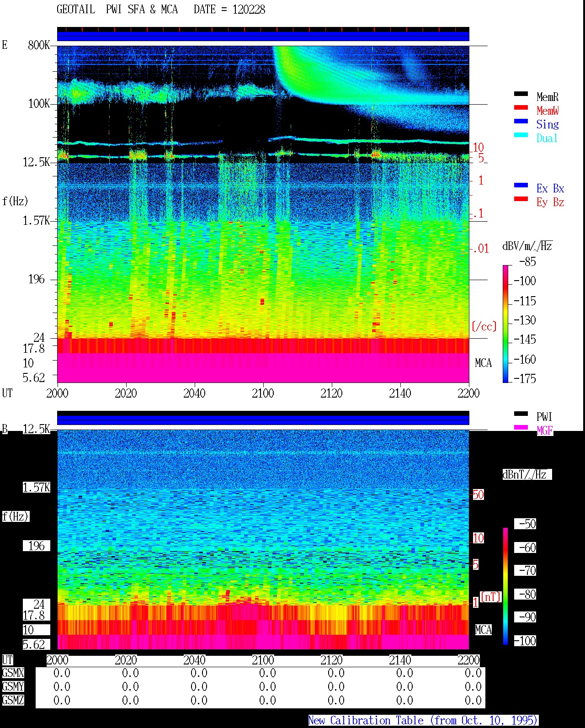Image resolution: width=585 pixels, height=728 pixels.
Task: Click the 'Ey Bz' legend label
Action: click(x=550, y=202)
